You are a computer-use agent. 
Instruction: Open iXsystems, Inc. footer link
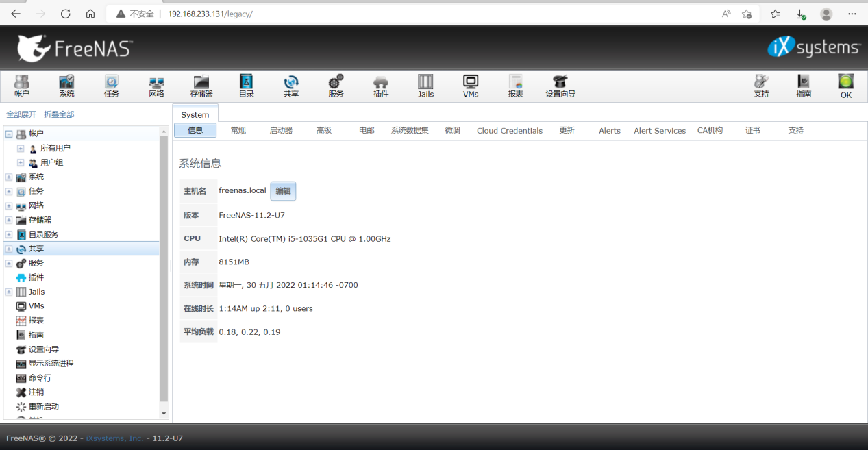coord(114,438)
